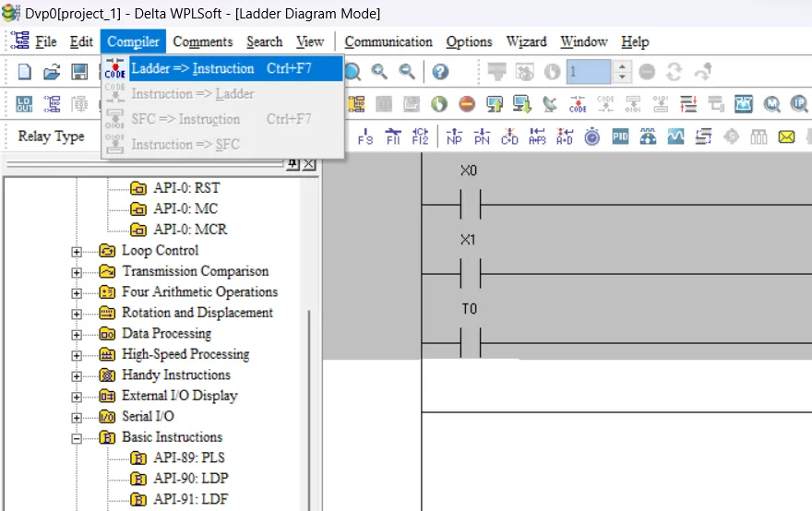The height and width of the screenshot is (511, 812).
Task: Click the NP instruction icon
Action: [454, 137]
